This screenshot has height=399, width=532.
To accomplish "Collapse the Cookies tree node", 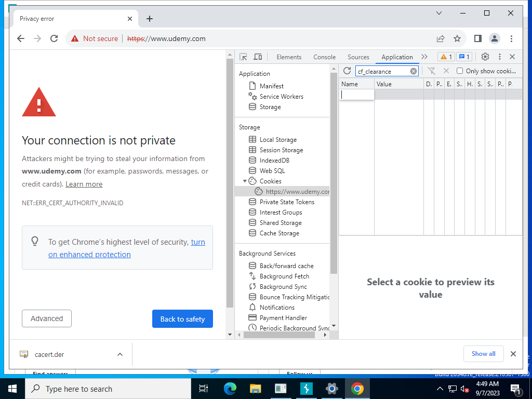I will (x=245, y=181).
